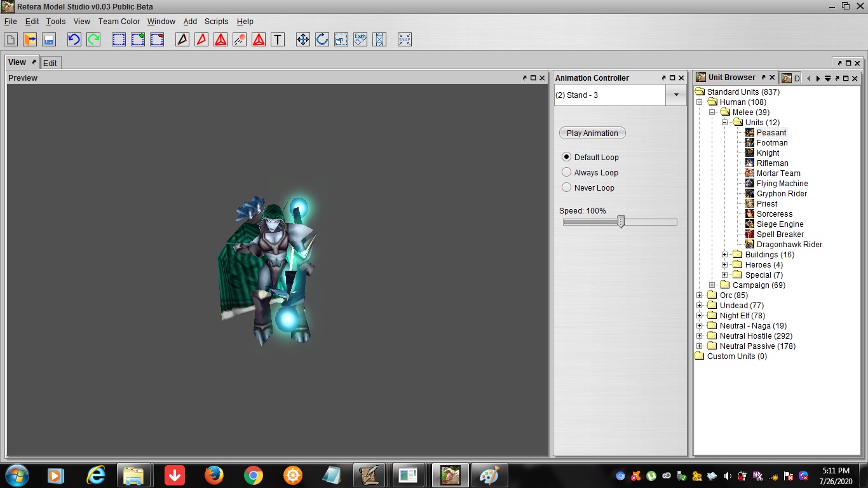Save the model with floppy disk icon

pos(49,39)
